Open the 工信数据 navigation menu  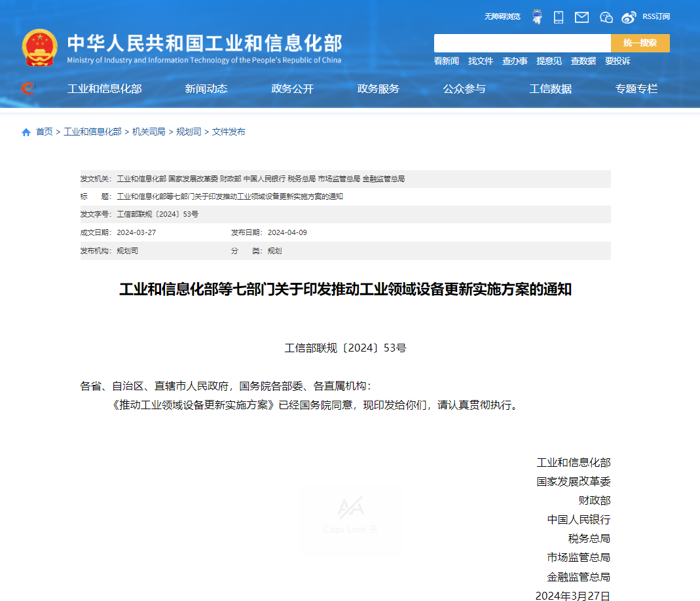tap(550, 89)
